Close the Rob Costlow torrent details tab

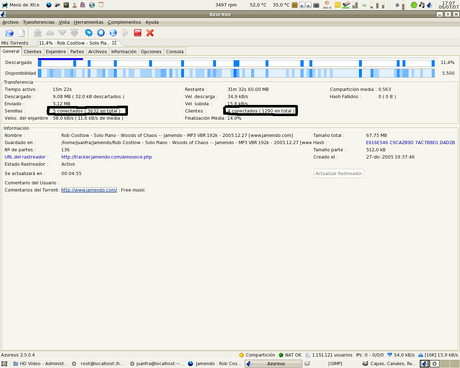click(x=114, y=43)
